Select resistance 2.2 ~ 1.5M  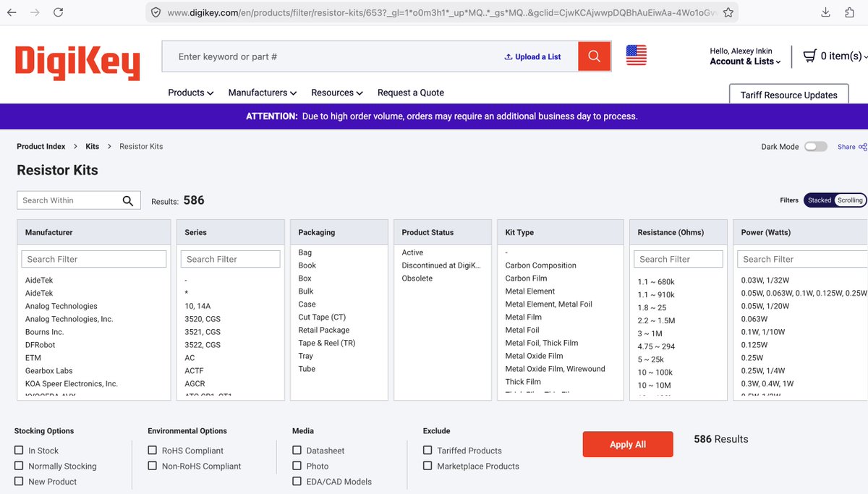657,320
